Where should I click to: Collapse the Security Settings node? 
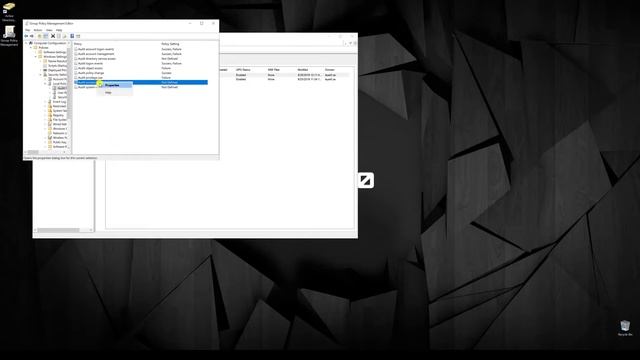pyautogui.click(x=40, y=75)
